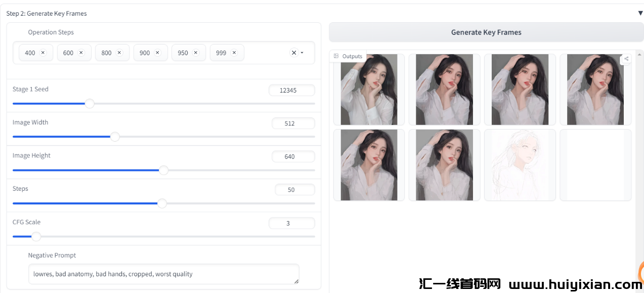Focus the Stage 1 Seed number field
Image resolution: width=644 pixels, height=293 pixels.
[291, 91]
